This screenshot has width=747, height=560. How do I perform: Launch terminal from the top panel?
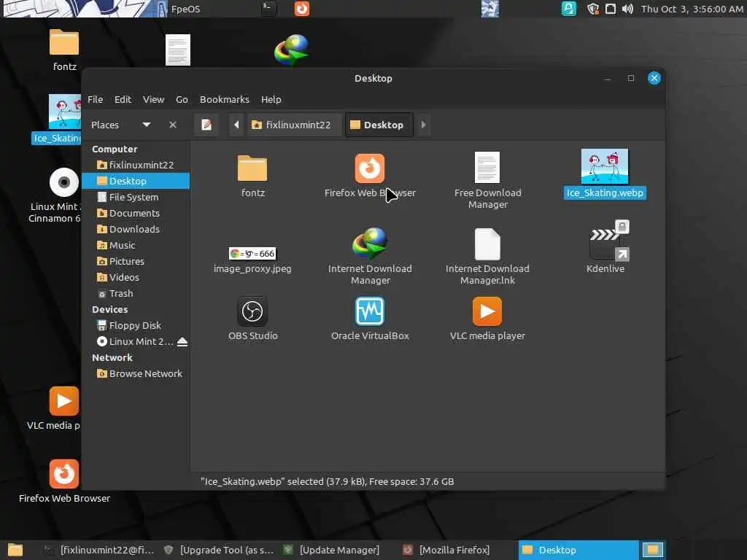pyautogui.click(x=268, y=8)
